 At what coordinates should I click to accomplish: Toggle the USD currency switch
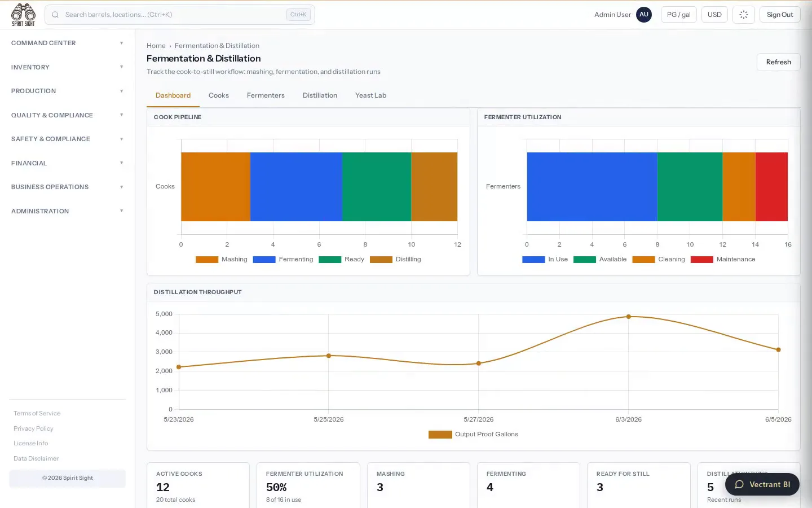(714, 15)
